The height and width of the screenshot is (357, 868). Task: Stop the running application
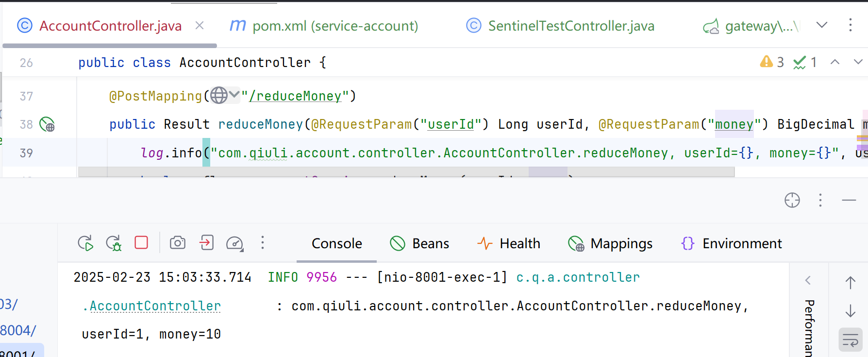[141, 242]
